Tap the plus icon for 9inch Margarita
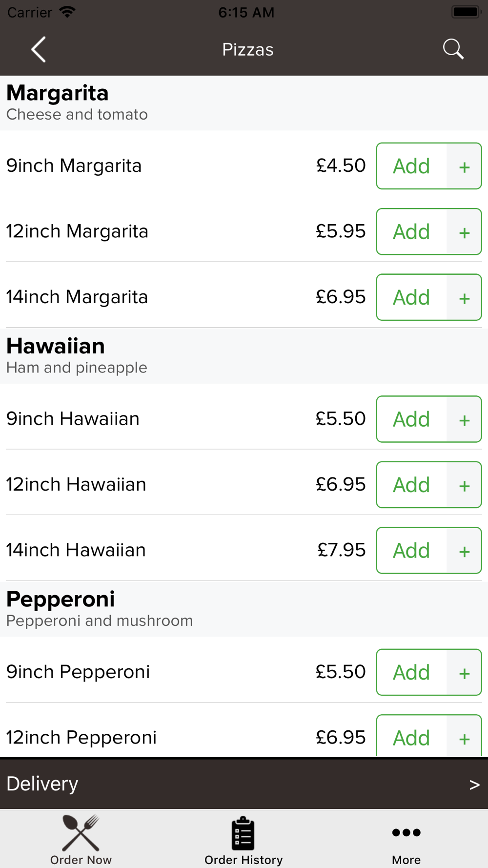The height and width of the screenshot is (868, 488). [464, 166]
